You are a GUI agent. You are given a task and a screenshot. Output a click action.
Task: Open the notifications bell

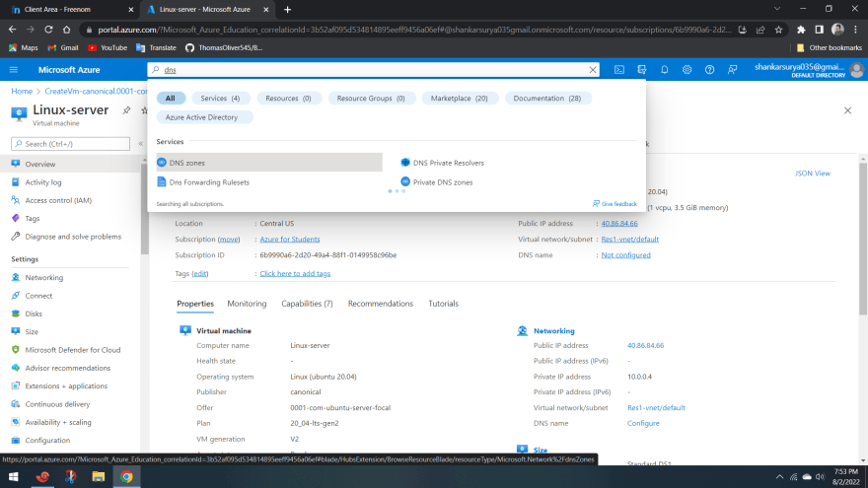(664, 70)
